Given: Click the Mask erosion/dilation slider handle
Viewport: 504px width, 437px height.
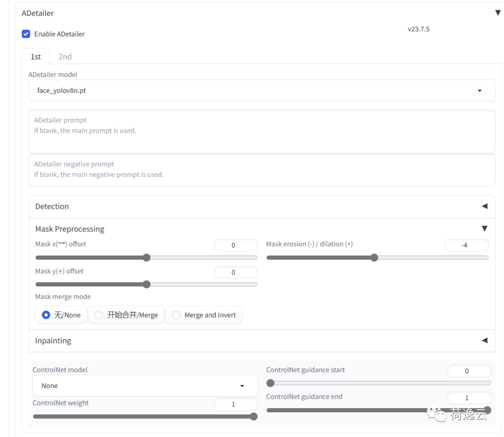Looking at the screenshot, I should point(374,257).
